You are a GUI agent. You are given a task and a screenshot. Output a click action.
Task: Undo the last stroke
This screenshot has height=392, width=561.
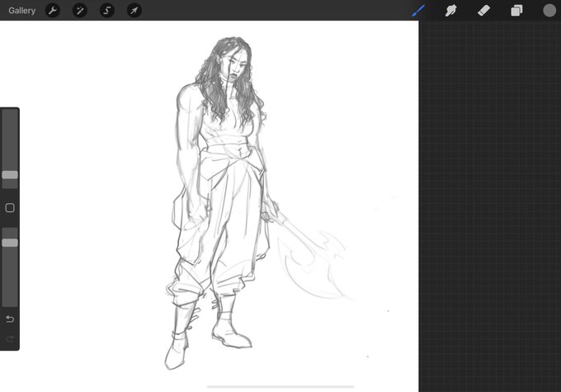(x=10, y=319)
